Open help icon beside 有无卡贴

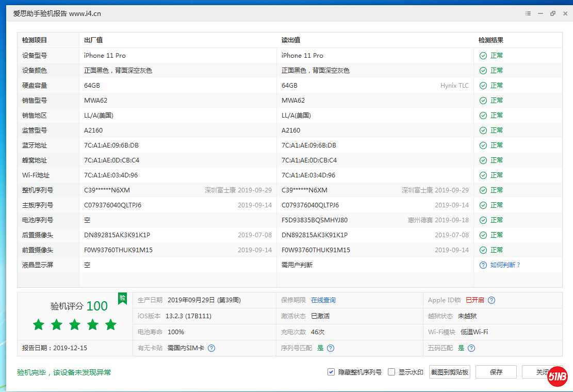point(211,348)
